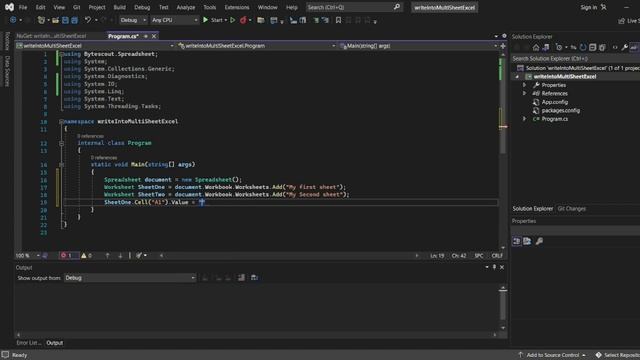Expand the References node
640x360 pixels.
tap(525, 93)
